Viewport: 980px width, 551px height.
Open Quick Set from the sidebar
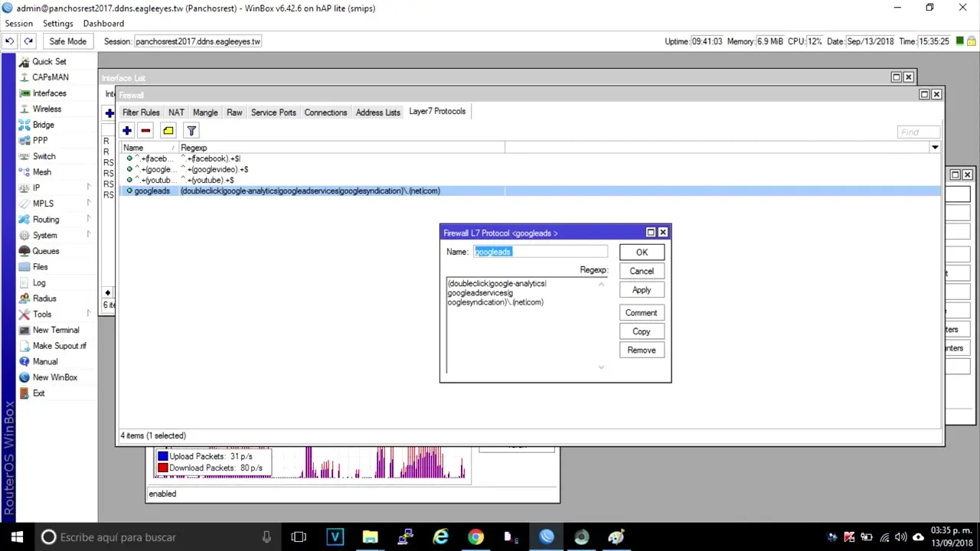49,61
